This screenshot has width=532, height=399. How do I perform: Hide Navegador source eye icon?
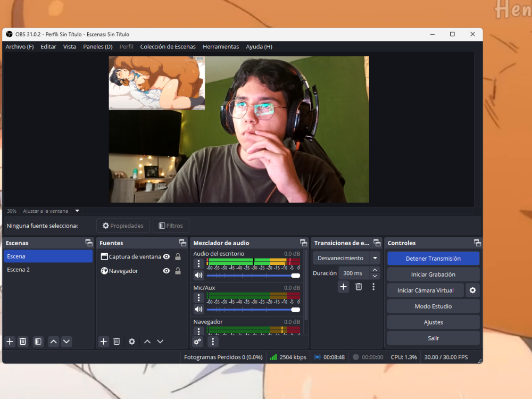click(166, 271)
